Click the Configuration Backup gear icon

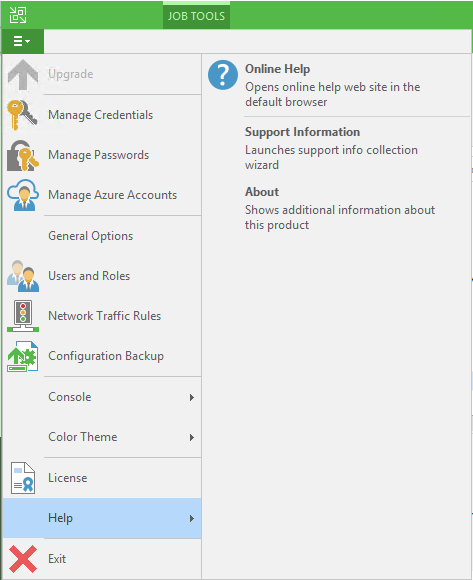23,356
